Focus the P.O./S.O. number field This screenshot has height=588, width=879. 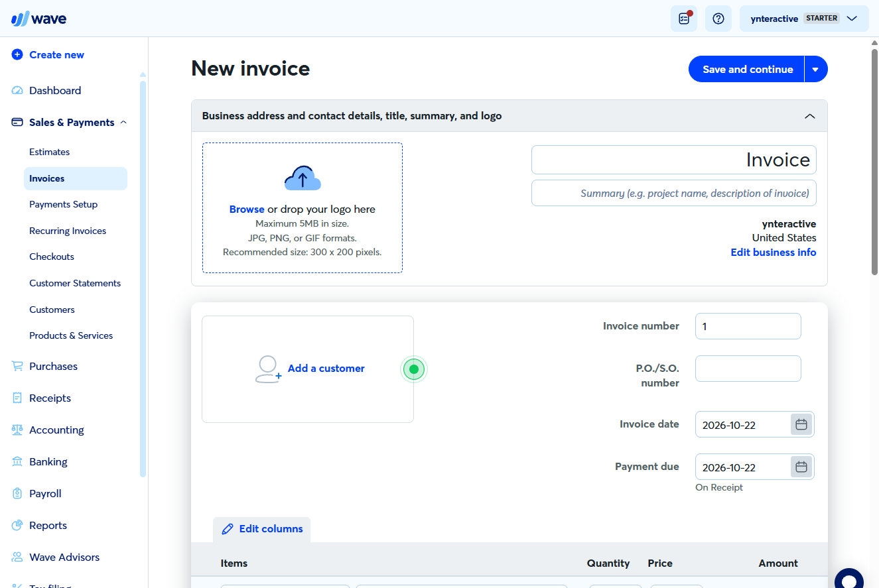[748, 369]
